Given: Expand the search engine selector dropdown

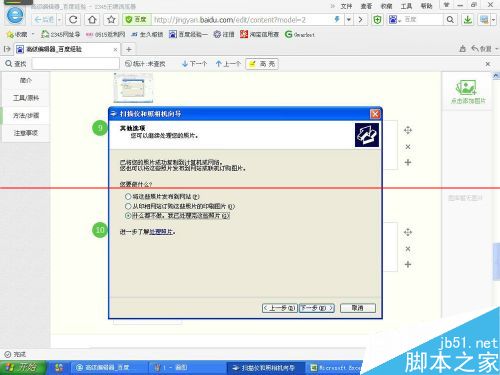Looking at the screenshot, I should click(x=399, y=20).
